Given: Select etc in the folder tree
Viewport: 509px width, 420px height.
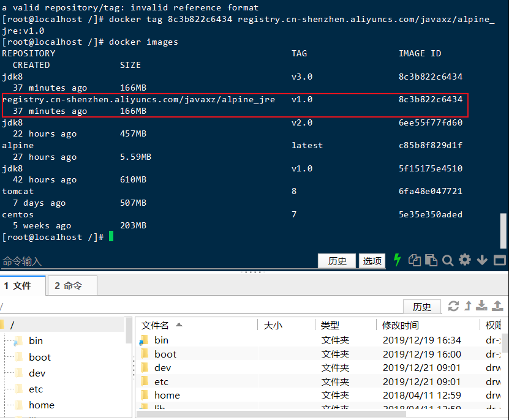Looking at the screenshot, I should pos(36,389).
